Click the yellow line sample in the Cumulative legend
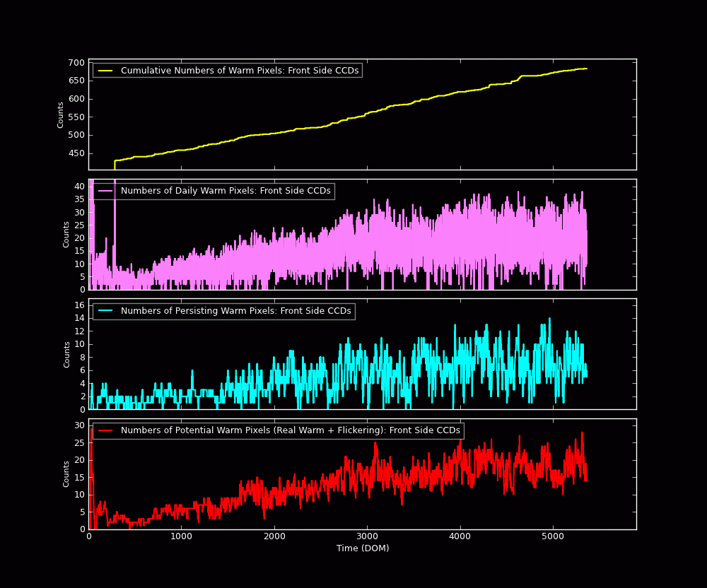Screen dimensions: 707x588 point(105,71)
